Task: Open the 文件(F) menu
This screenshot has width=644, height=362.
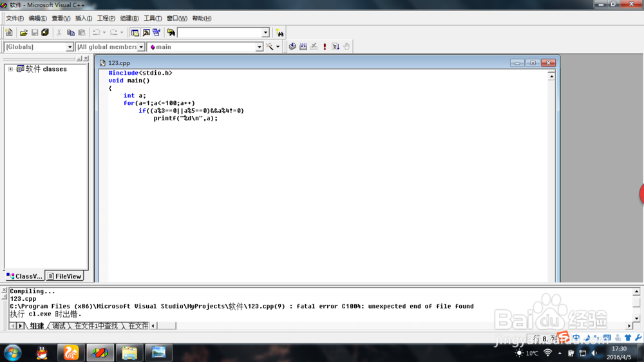Action: click(x=14, y=18)
